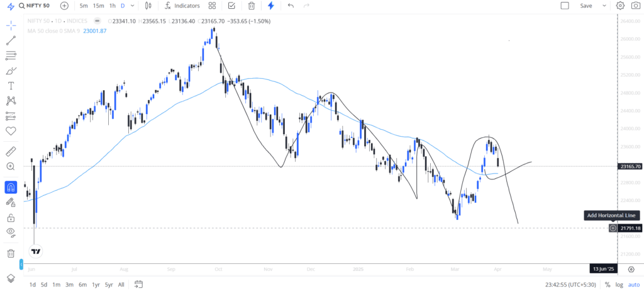Click the alert checkbox icon in toolbar

231,6
